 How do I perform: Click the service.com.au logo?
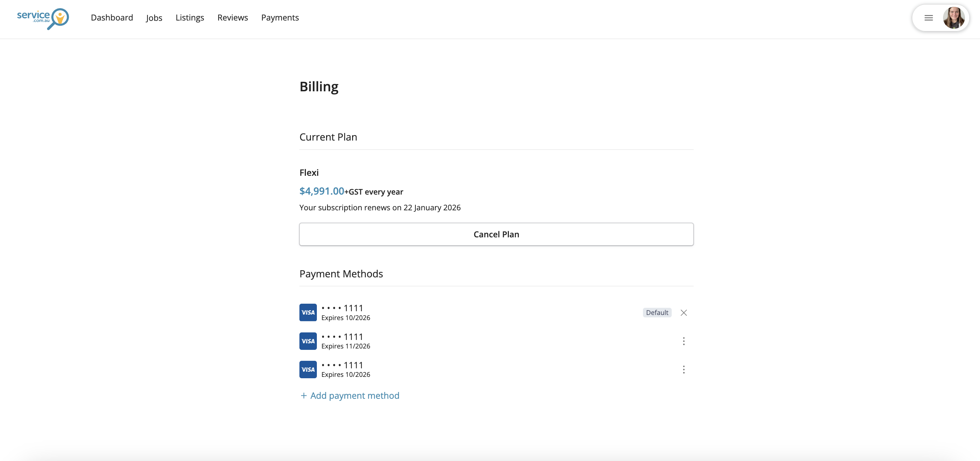pyautogui.click(x=43, y=18)
